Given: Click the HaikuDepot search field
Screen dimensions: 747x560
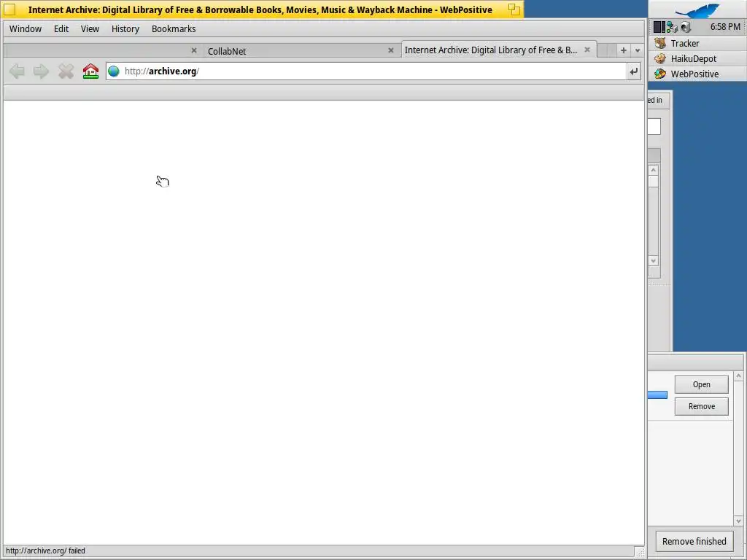Looking at the screenshot, I should pos(654,127).
